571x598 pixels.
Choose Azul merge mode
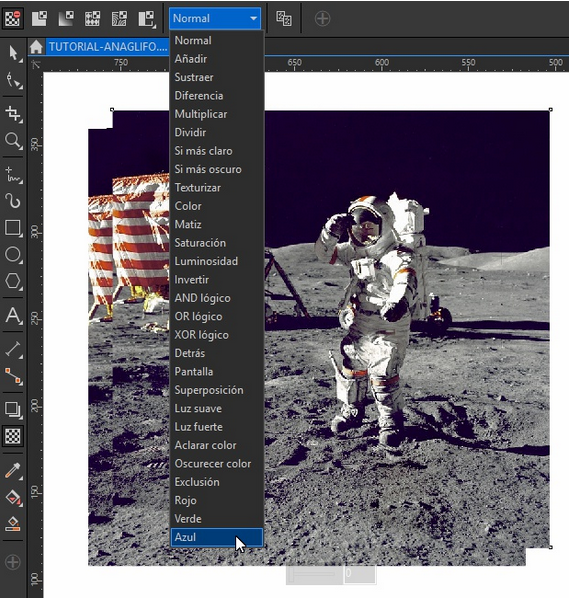click(x=217, y=537)
